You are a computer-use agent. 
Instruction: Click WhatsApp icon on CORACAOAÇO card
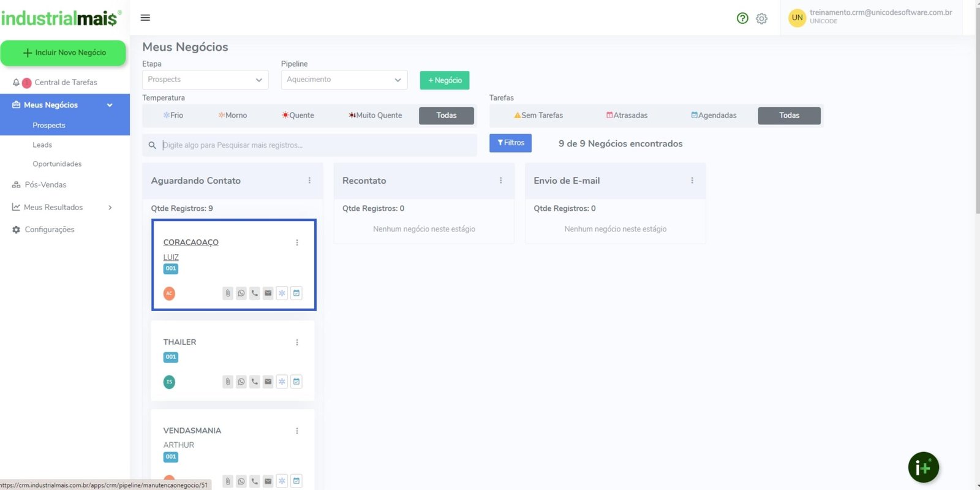pyautogui.click(x=241, y=293)
